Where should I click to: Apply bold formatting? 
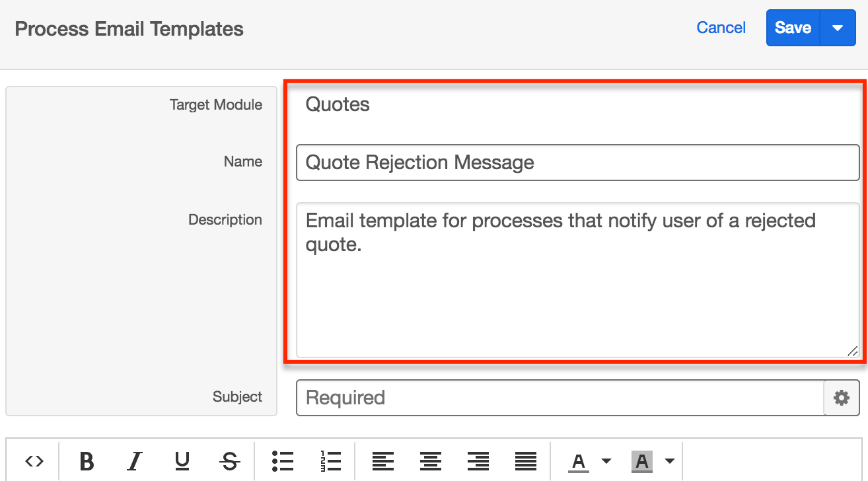(87, 461)
